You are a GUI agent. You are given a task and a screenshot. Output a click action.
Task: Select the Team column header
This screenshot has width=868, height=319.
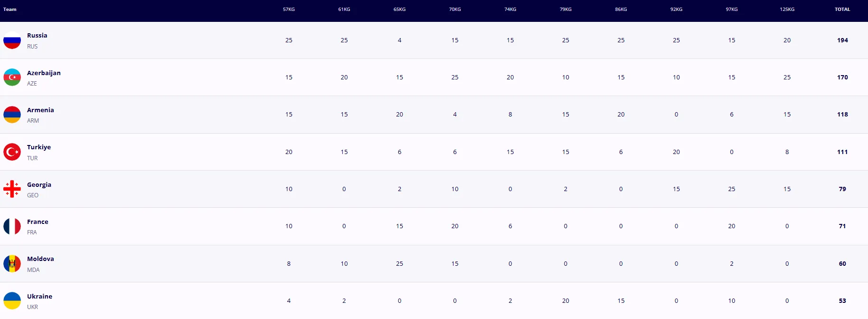coord(10,10)
